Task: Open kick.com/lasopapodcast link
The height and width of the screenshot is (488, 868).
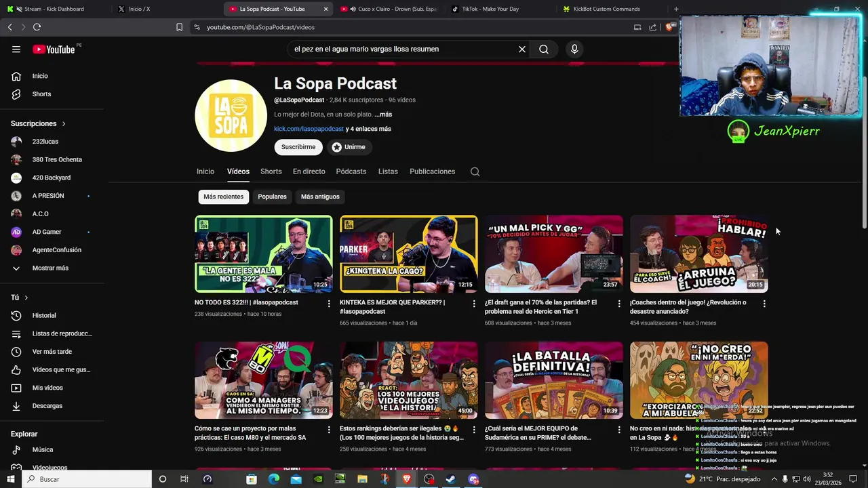Action: click(309, 129)
